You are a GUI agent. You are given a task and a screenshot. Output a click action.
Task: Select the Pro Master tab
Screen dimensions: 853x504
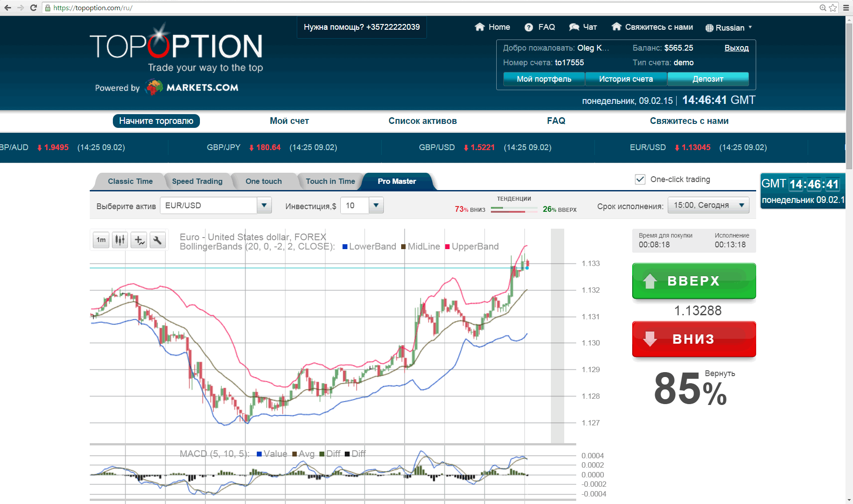397,181
